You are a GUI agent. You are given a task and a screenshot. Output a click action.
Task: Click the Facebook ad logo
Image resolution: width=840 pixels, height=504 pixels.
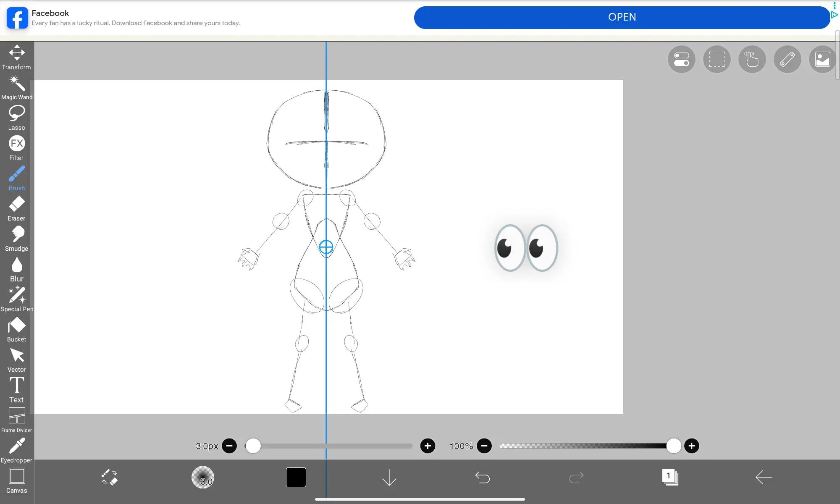pyautogui.click(x=17, y=18)
